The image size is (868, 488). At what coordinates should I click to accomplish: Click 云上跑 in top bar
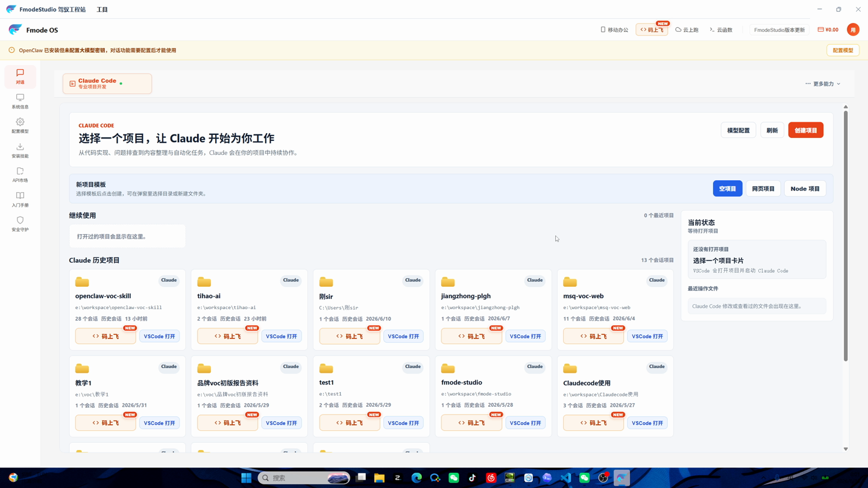coord(687,30)
